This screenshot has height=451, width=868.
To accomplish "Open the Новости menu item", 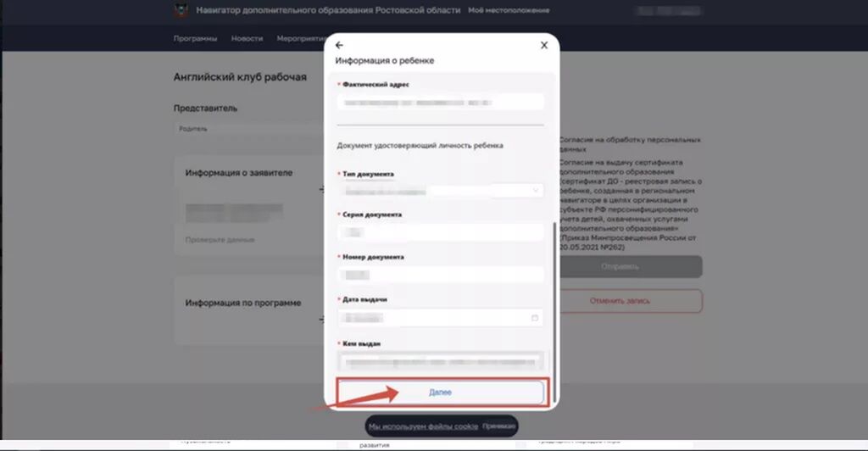I will coord(247,39).
